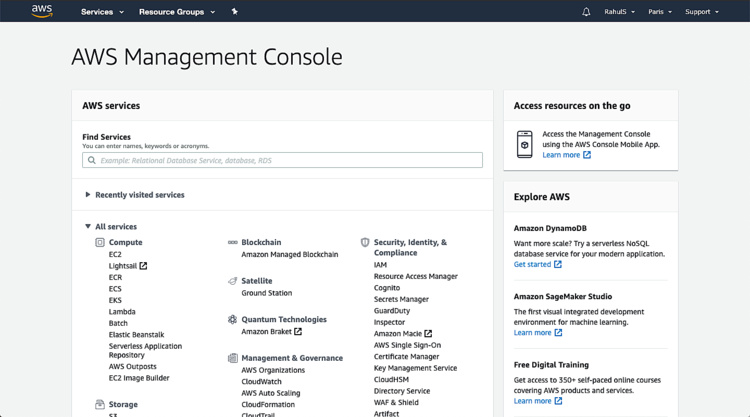The width and height of the screenshot is (750, 417).
Task: Click the Quantum Technologies category icon
Action: click(x=232, y=320)
